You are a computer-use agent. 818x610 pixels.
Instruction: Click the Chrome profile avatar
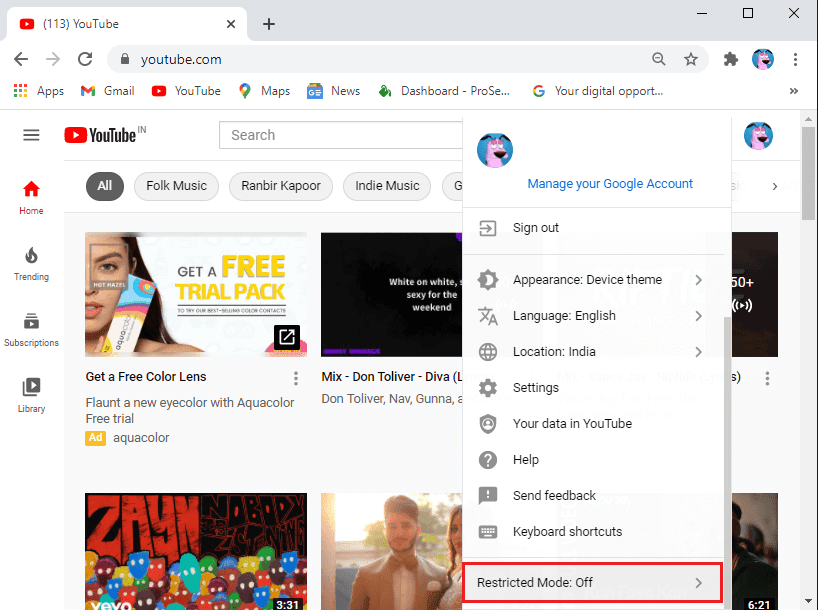tap(763, 59)
